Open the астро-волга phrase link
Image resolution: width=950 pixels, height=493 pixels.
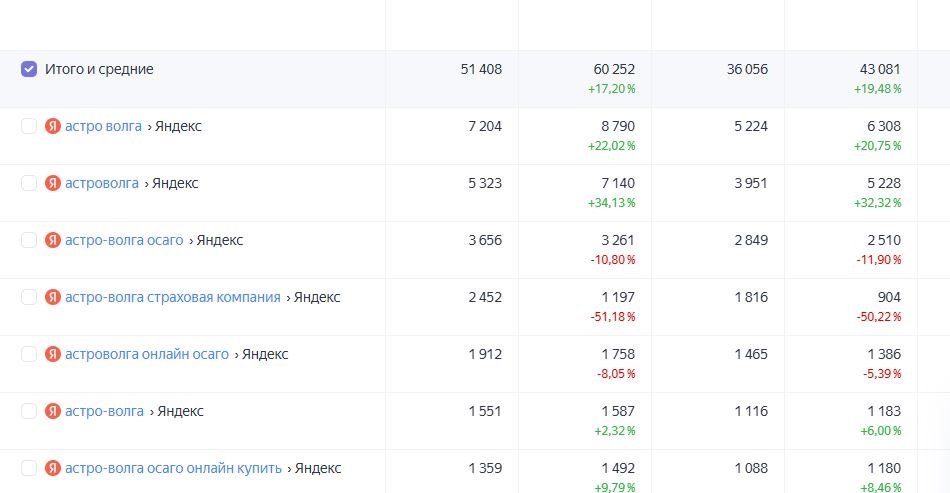coord(104,411)
